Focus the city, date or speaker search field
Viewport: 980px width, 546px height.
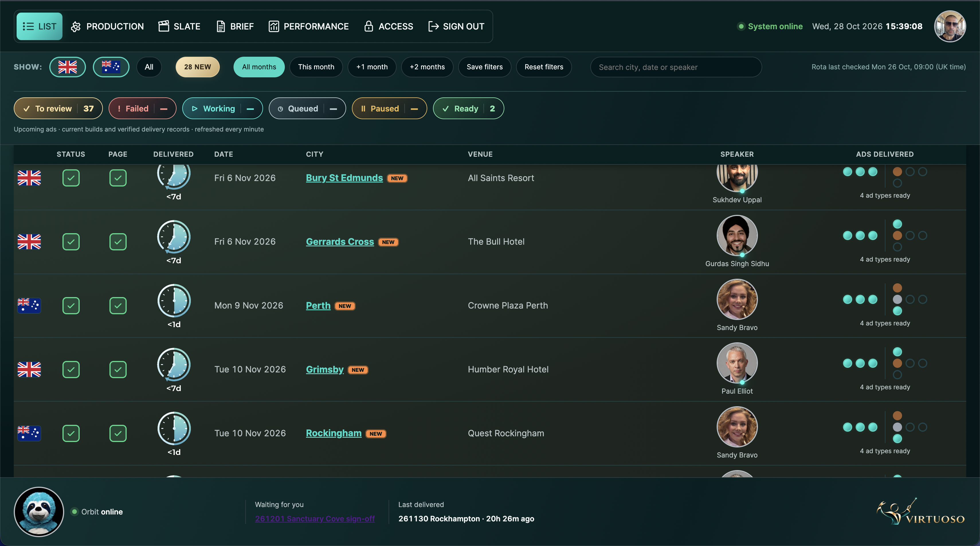click(x=676, y=67)
